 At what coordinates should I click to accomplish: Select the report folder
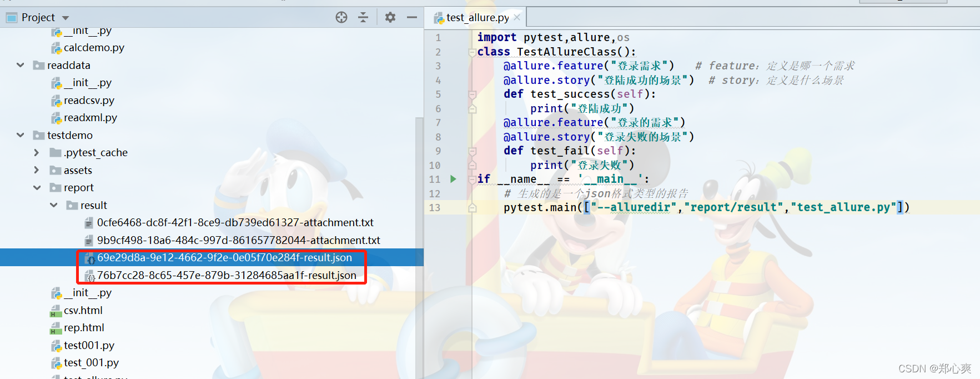pyautogui.click(x=79, y=187)
